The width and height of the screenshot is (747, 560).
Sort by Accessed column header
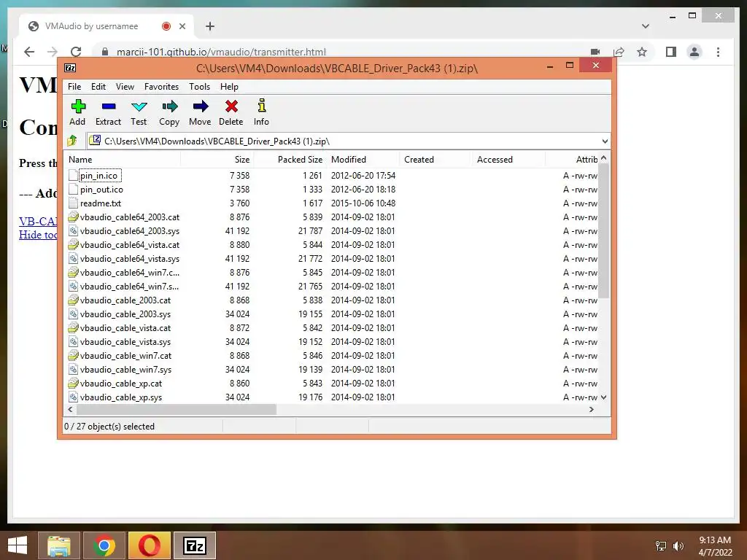pos(508,160)
